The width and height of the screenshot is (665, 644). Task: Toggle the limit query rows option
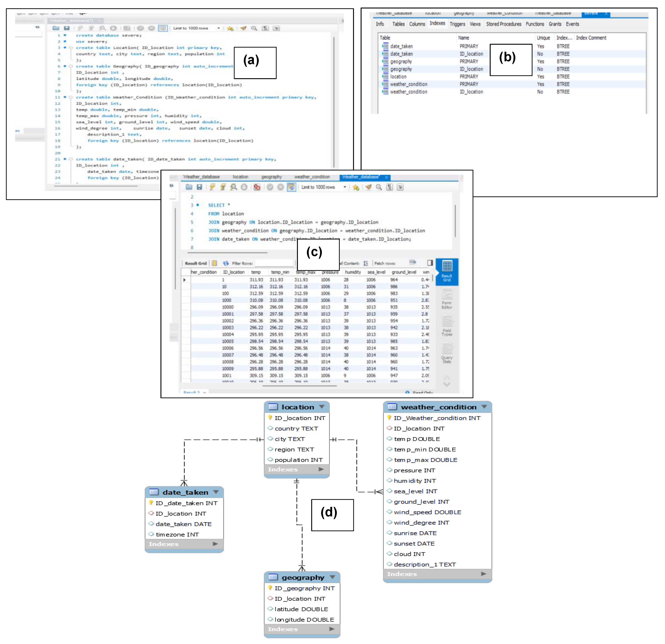pyautogui.click(x=291, y=187)
